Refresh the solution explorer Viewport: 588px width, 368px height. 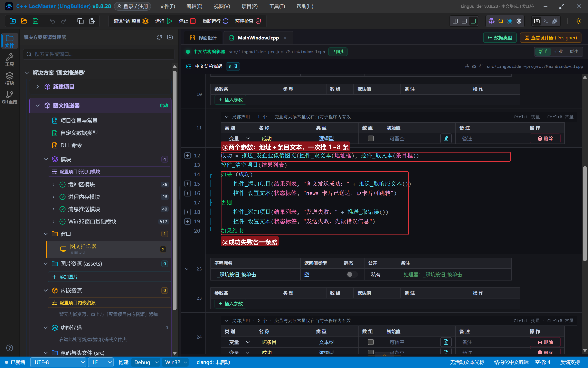click(x=159, y=37)
